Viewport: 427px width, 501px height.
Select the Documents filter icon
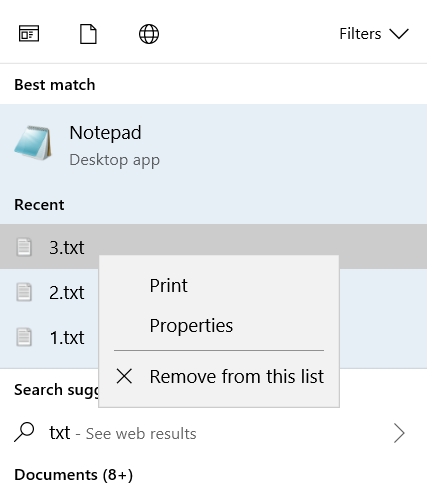pyautogui.click(x=88, y=34)
